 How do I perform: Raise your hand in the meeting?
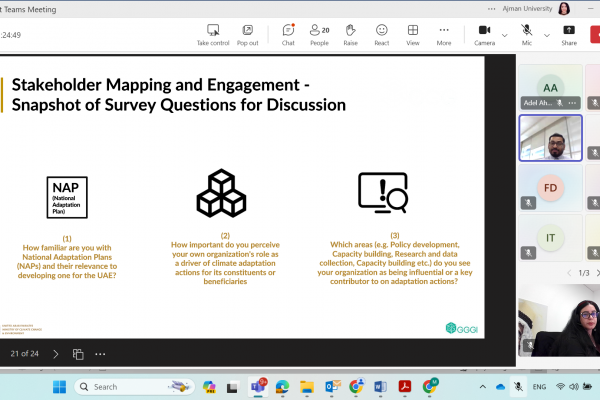click(x=350, y=34)
